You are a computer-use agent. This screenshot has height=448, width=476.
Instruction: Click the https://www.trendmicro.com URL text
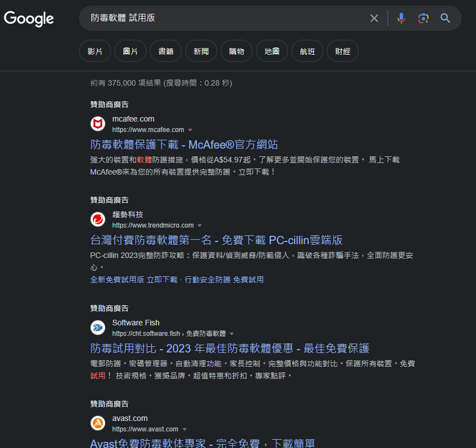pos(153,225)
